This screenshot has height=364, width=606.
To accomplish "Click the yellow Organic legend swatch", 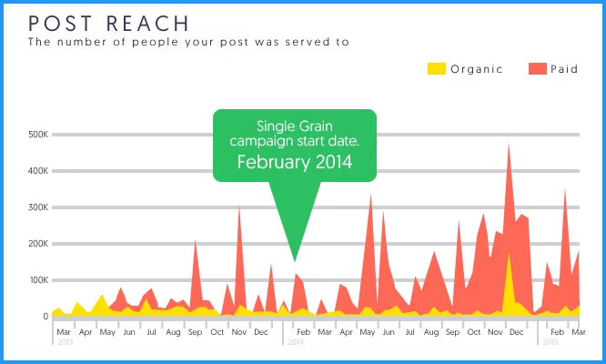I will 437,69.
